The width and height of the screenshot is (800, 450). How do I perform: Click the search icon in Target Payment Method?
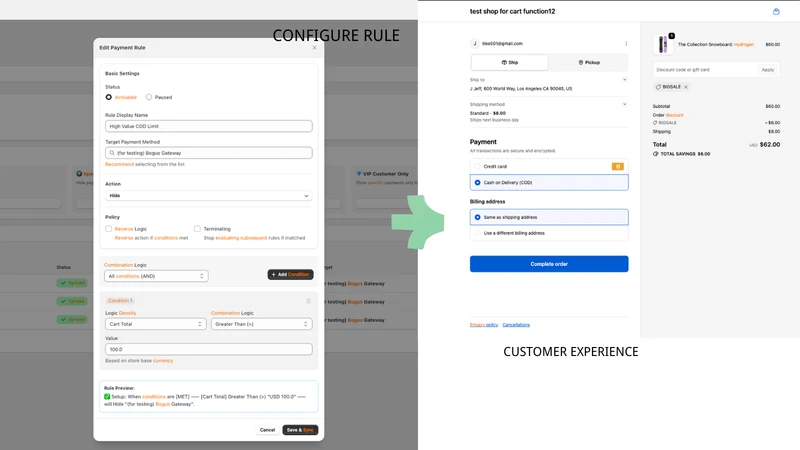(112, 153)
